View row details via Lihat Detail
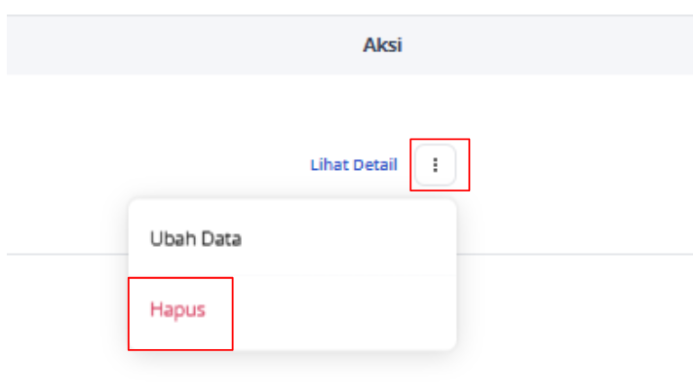693x391 pixels. (354, 165)
